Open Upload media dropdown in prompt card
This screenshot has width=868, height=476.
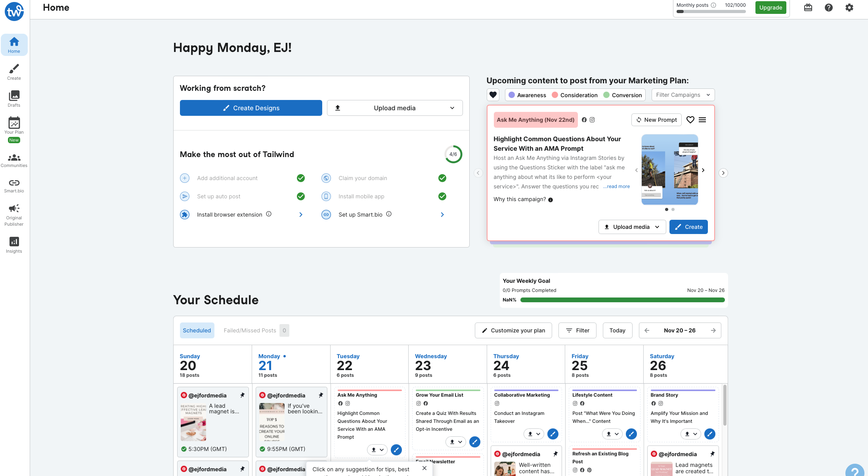[632, 227]
